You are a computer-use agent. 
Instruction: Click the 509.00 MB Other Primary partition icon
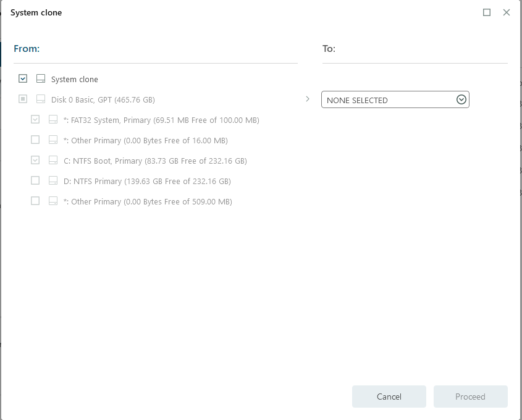click(x=53, y=201)
